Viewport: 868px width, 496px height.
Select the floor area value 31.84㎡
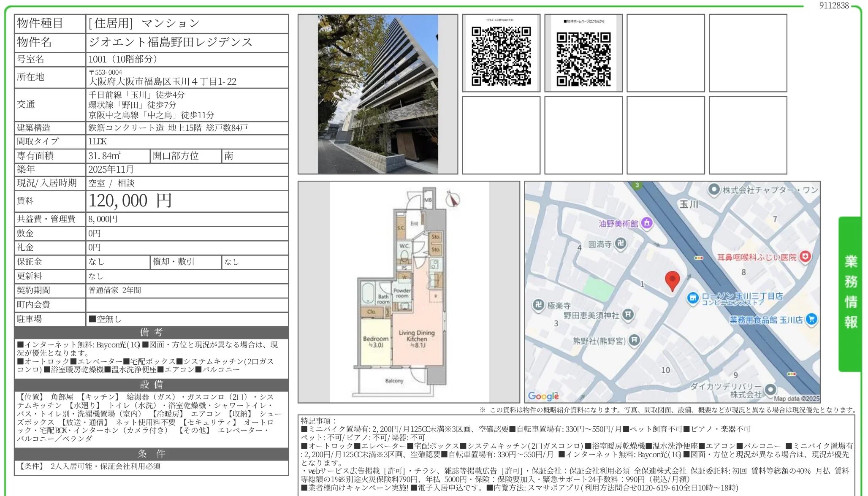tap(105, 156)
